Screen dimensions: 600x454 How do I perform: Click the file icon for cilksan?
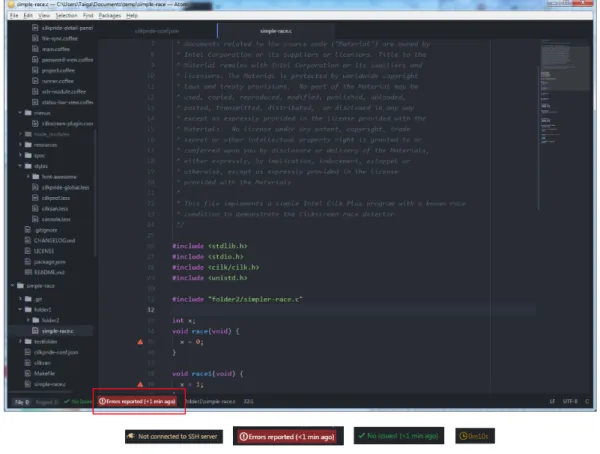pos(28,363)
